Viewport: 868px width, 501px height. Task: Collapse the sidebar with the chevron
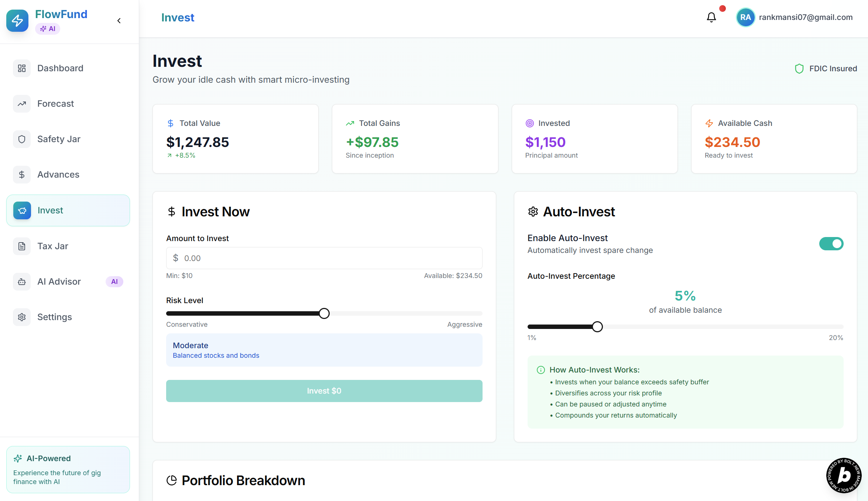click(x=119, y=21)
